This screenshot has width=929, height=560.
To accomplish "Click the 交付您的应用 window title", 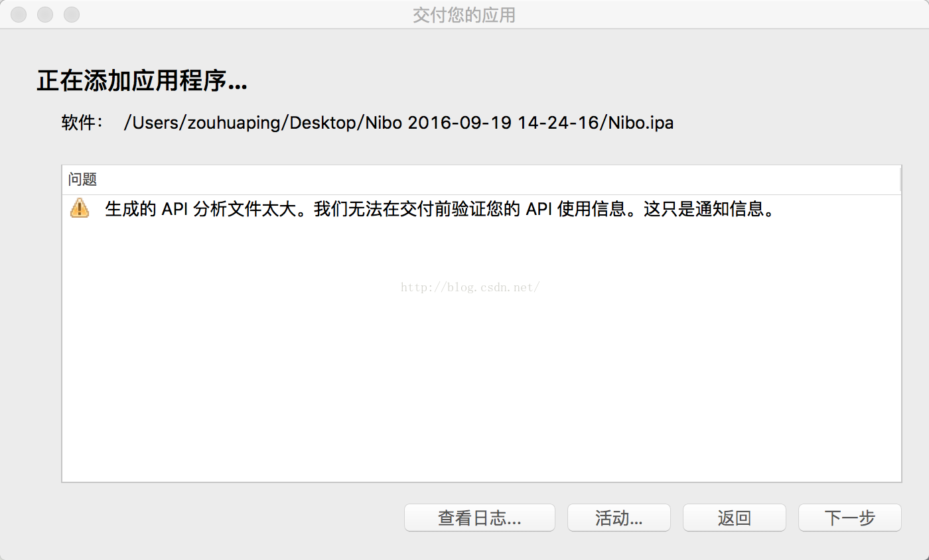I will pos(464,15).
